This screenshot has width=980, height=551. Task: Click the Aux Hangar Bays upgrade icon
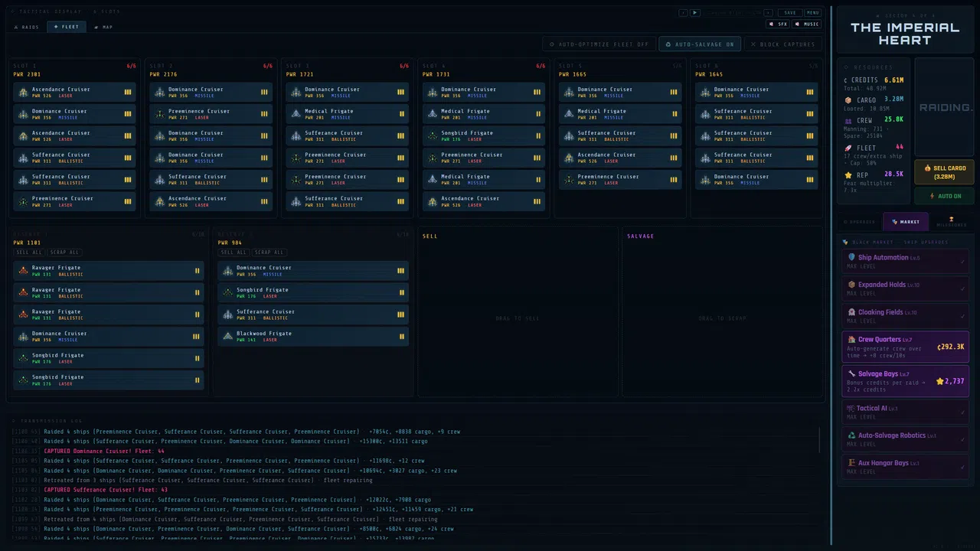[x=851, y=463]
